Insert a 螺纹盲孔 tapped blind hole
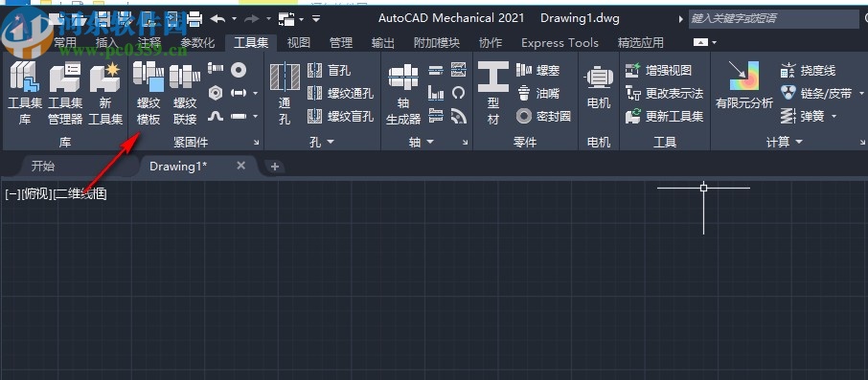The width and height of the screenshot is (868, 380). pyautogui.click(x=340, y=117)
